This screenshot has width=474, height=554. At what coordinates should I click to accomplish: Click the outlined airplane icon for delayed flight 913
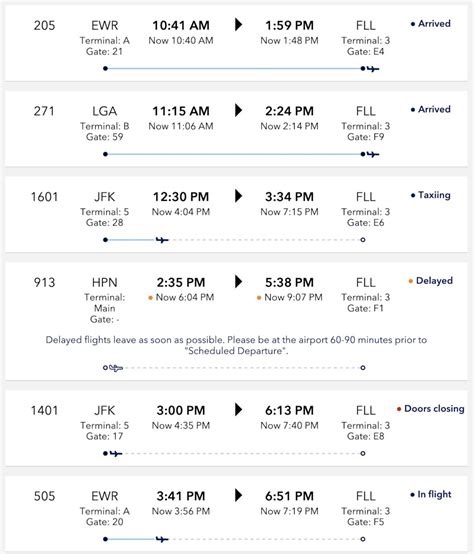click(x=116, y=368)
